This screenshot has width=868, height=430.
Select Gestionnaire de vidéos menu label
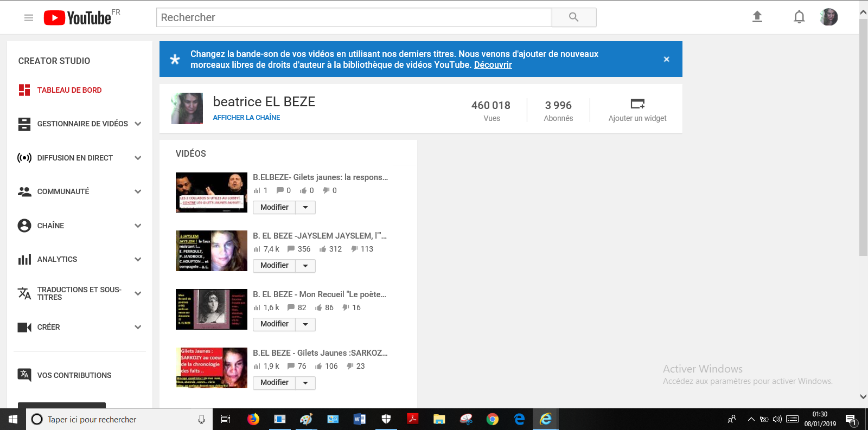pyautogui.click(x=82, y=124)
